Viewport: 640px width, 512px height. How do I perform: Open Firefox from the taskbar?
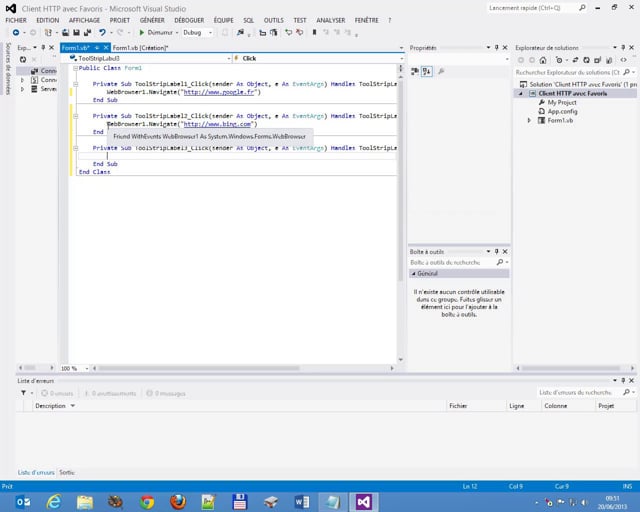pyautogui.click(x=178, y=502)
